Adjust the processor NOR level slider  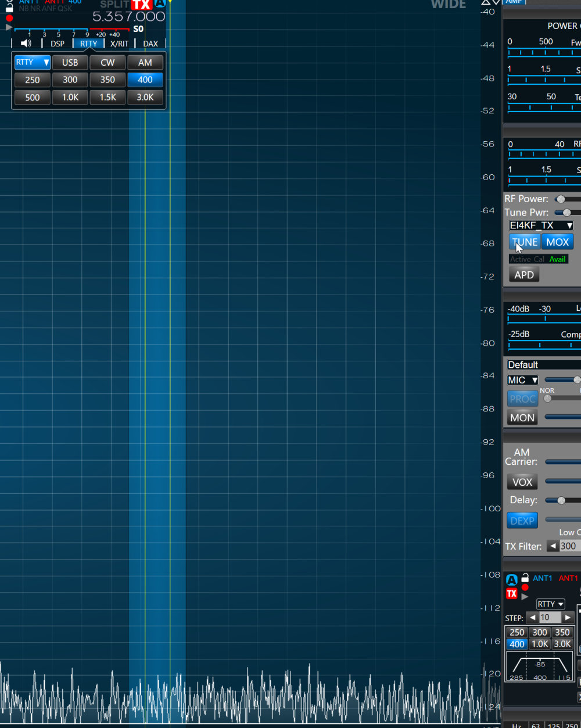pyautogui.click(x=563, y=399)
